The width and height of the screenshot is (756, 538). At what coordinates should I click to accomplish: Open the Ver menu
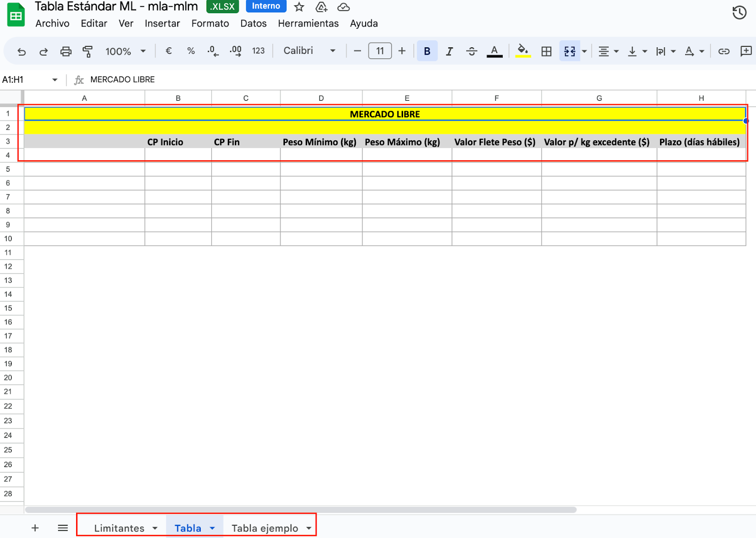pyautogui.click(x=126, y=24)
